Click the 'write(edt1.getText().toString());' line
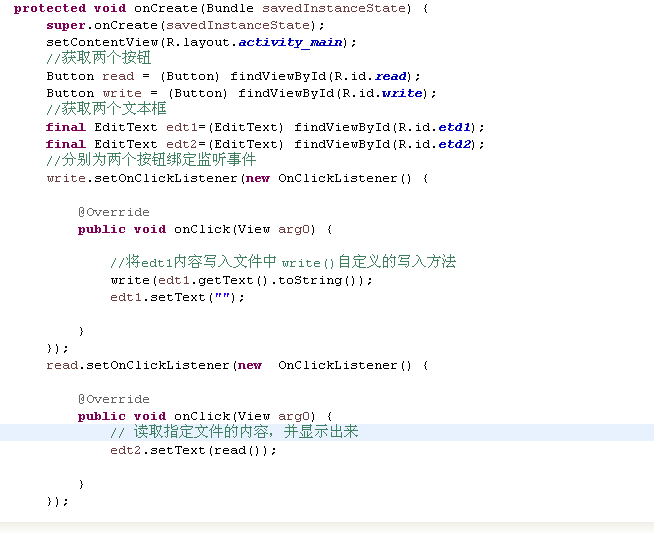Image resolution: width=654 pixels, height=533 pixels. click(x=241, y=280)
